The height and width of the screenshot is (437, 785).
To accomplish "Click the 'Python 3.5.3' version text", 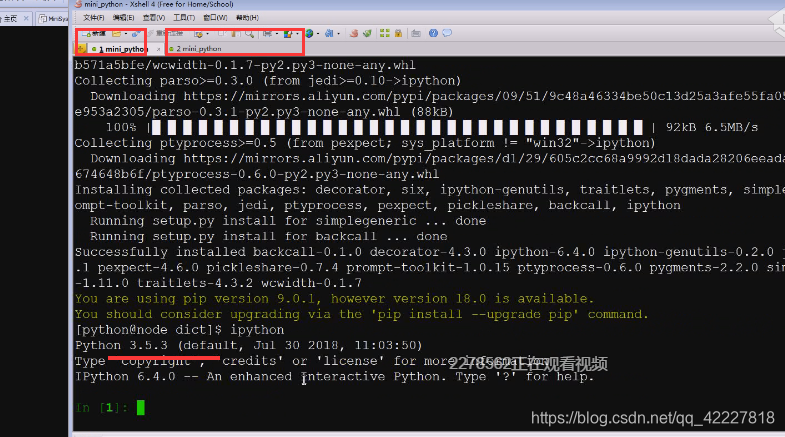I will [122, 345].
